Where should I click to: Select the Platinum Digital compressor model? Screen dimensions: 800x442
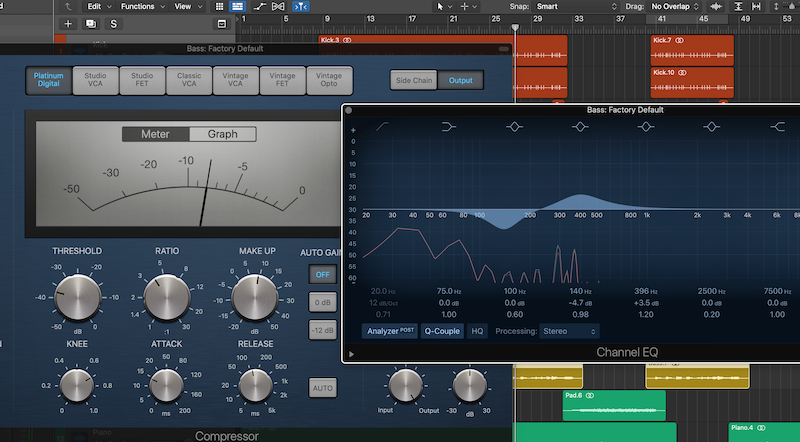click(48, 80)
